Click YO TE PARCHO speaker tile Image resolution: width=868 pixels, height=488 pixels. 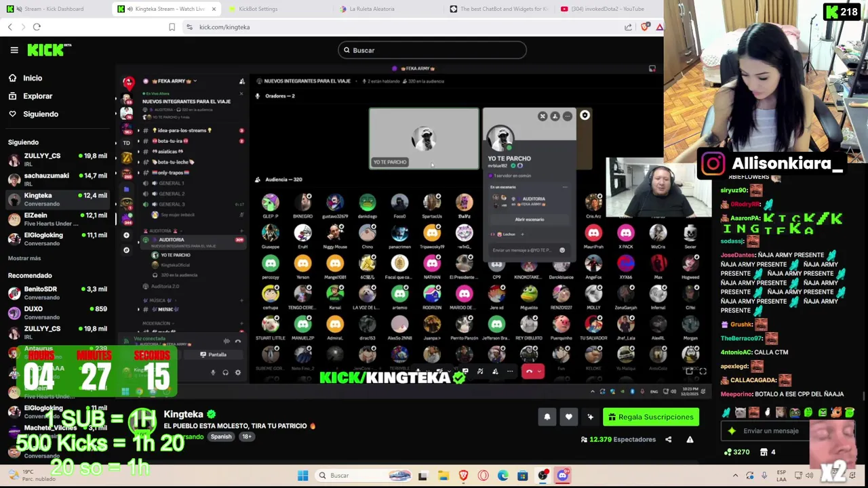[424, 138]
